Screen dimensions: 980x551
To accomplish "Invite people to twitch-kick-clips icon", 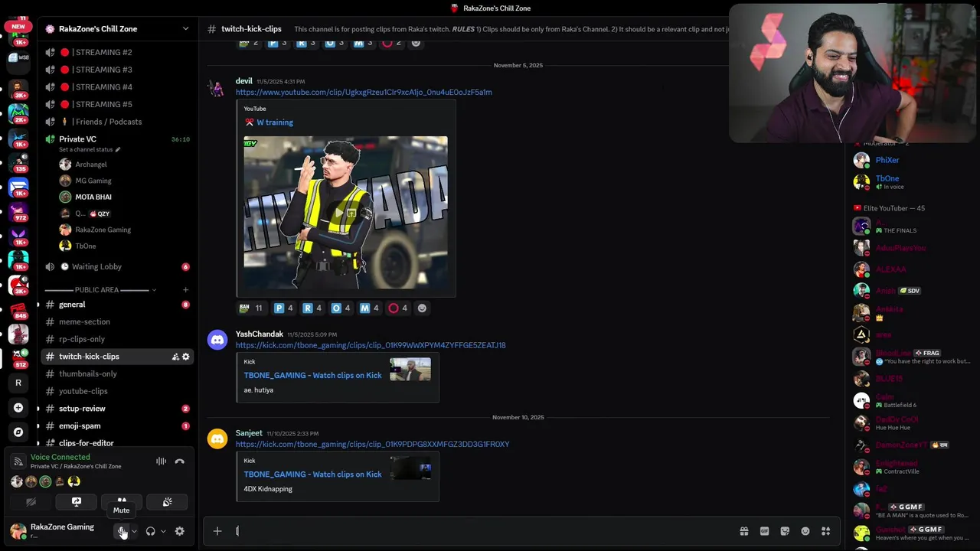I will (175, 357).
